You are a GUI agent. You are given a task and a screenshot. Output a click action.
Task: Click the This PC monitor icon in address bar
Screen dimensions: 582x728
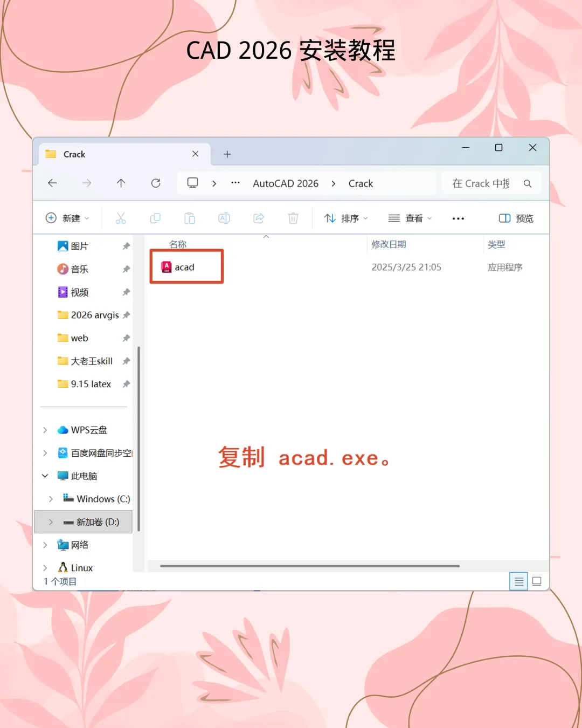192,183
